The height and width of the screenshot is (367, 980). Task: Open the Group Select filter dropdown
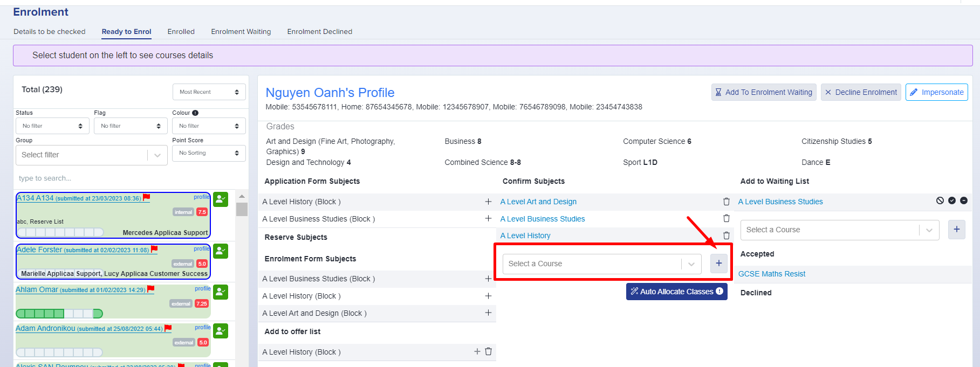[92, 155]
